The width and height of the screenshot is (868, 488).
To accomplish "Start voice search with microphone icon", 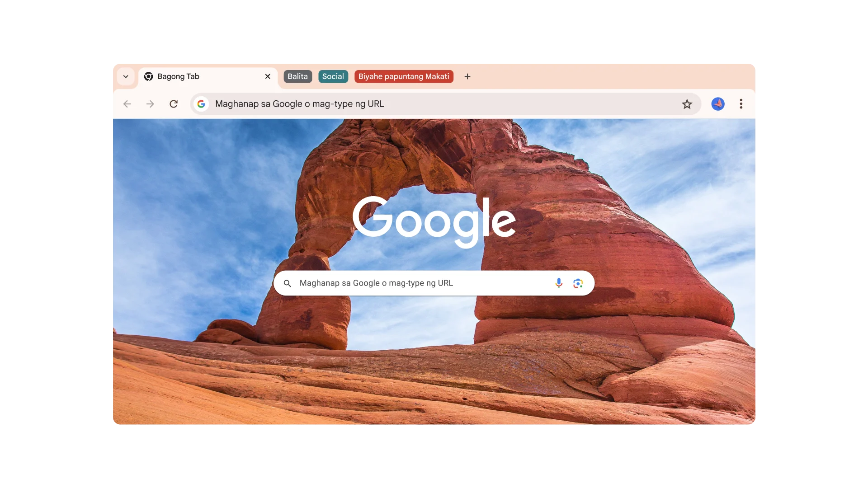I will tap(559, 283).
